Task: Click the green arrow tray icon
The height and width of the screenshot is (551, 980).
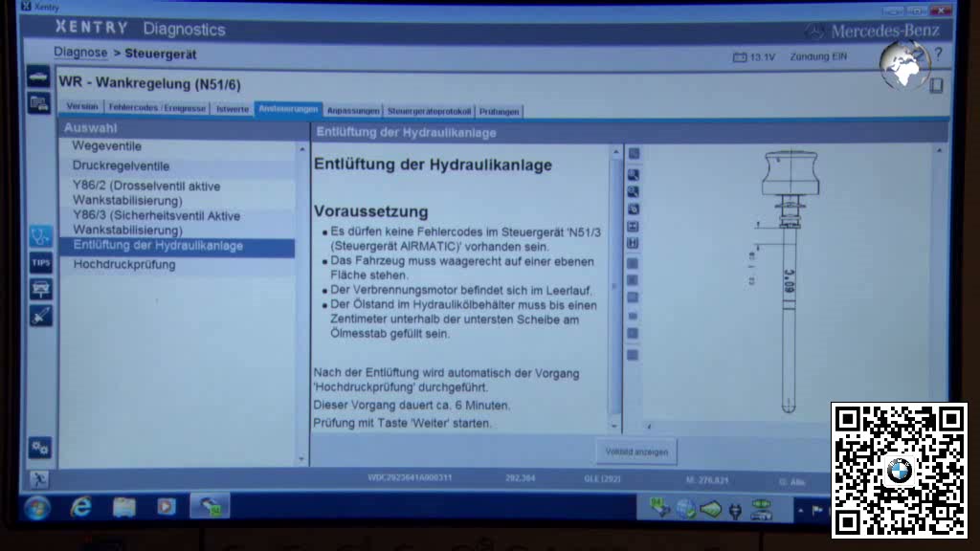Action: 711,510
